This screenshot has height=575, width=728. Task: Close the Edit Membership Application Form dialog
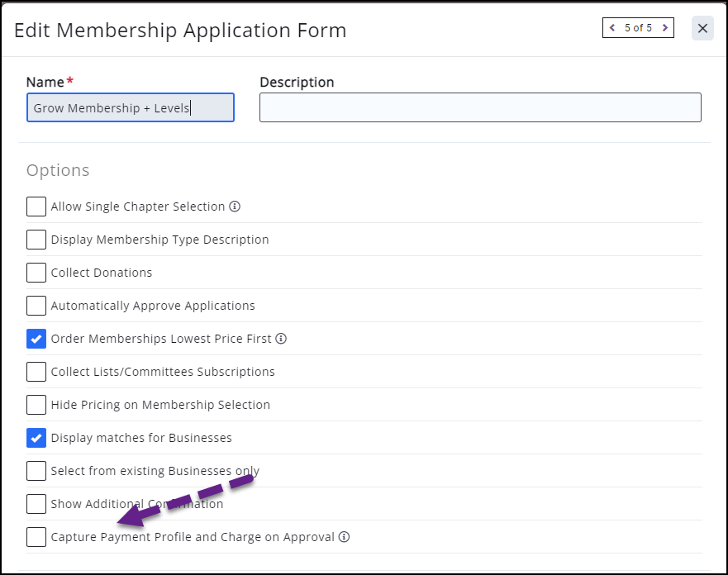pyautogui.click(x=702, y=28)
